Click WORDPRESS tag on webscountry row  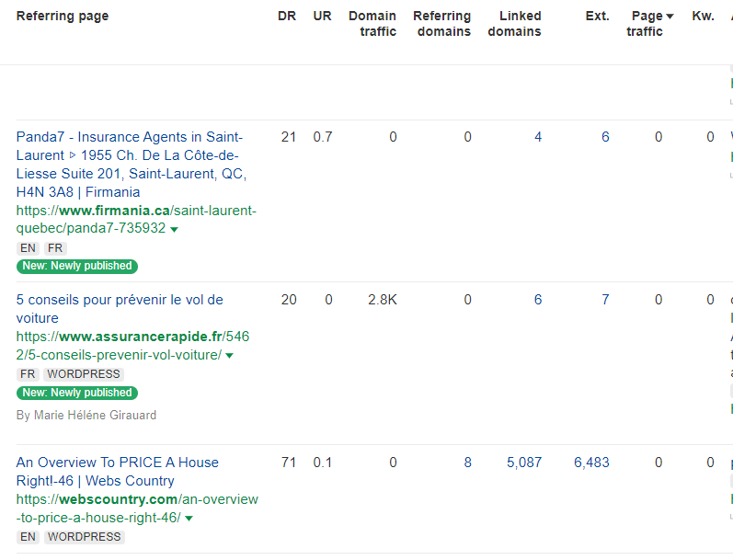click(85, 537)
